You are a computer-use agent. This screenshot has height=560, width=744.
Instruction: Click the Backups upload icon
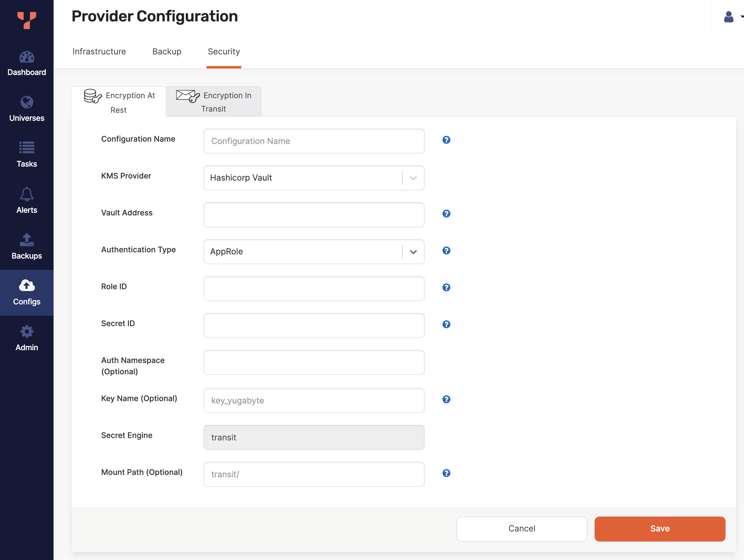pos(26,240)
